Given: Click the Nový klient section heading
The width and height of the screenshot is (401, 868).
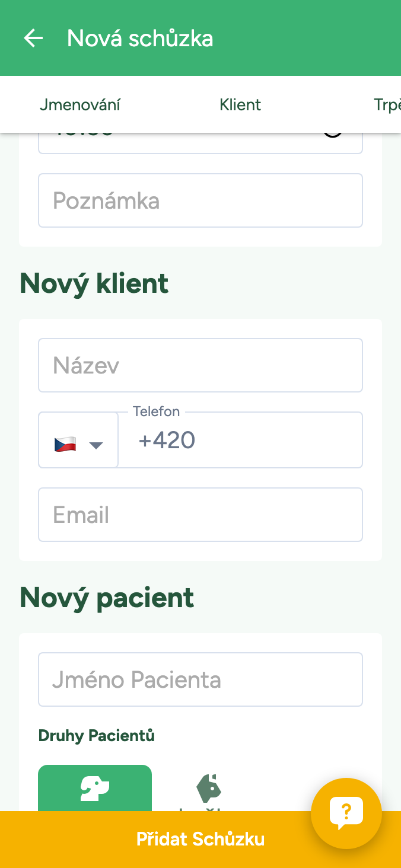Looking at the screenshot, I should click(x=94, y=283).
